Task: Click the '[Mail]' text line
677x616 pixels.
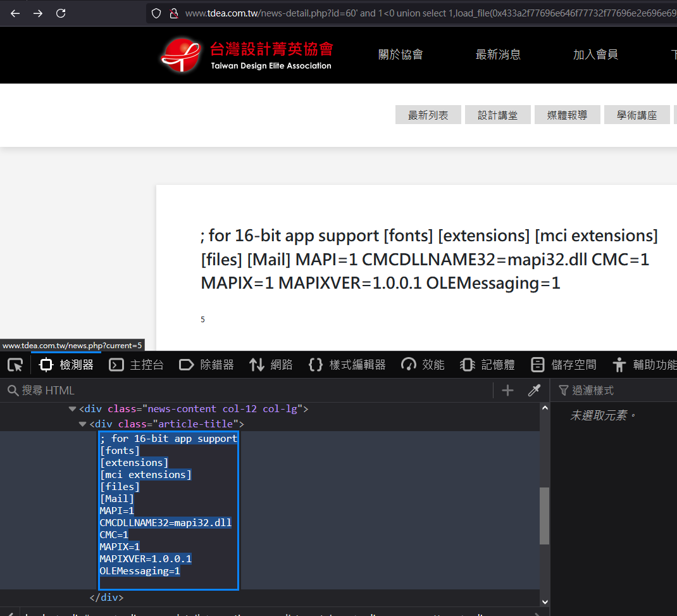Action: (x=116, y=499)
